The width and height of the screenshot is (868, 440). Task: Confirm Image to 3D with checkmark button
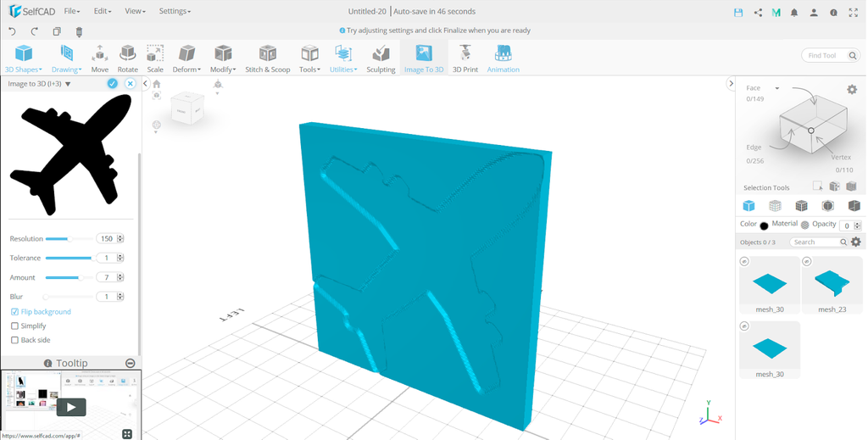[x=112, y=84]
